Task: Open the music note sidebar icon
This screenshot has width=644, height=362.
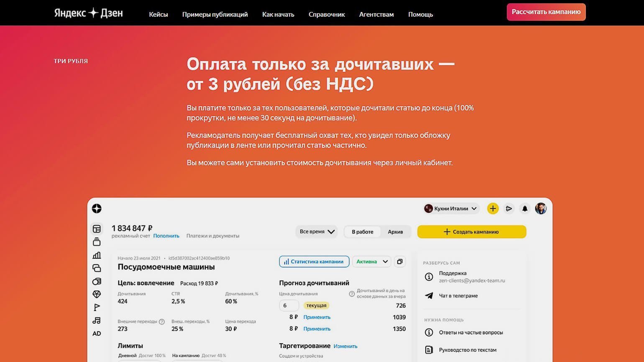Action: coord(97,320)
